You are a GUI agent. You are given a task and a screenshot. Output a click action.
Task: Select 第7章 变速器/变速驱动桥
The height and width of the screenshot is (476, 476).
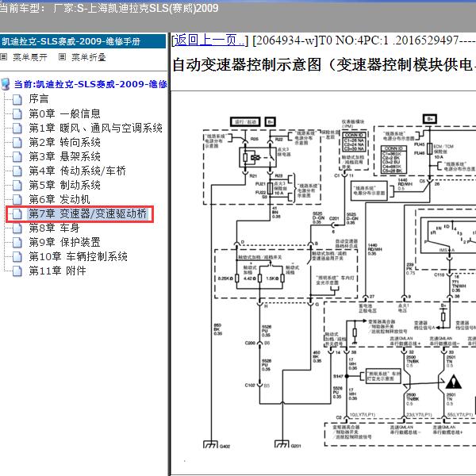tap(88, 213)
